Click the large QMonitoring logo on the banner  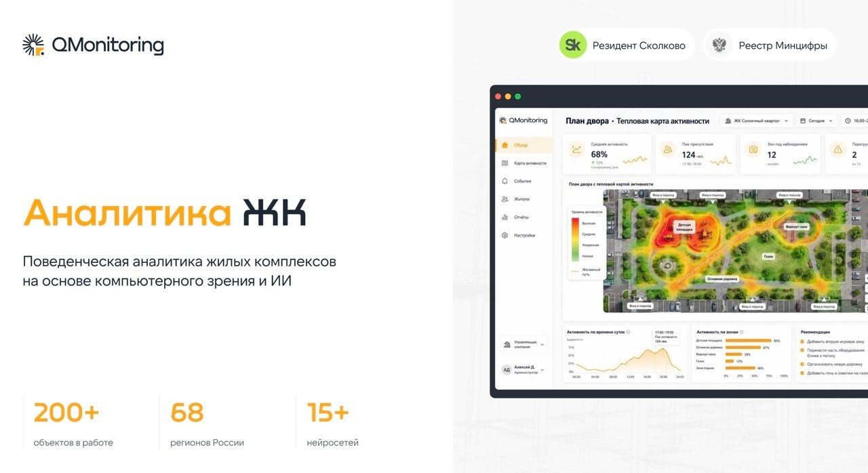[93, 45]
